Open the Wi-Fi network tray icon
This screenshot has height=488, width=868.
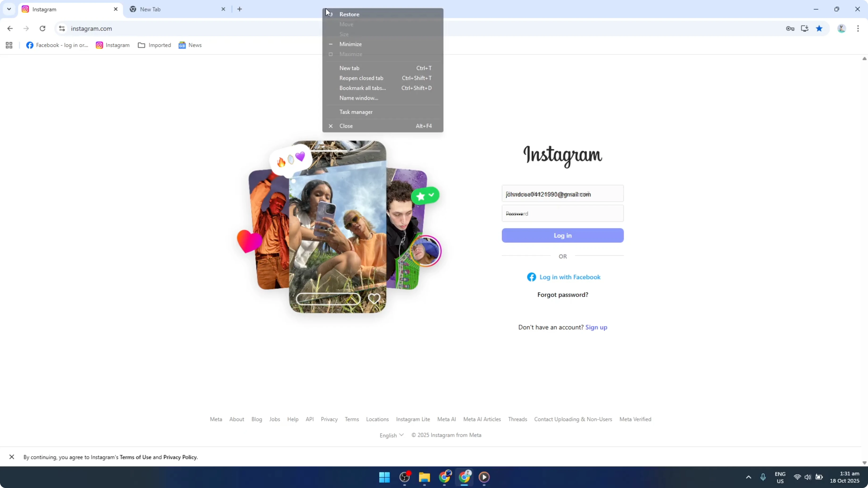click(x=797, y=477)
